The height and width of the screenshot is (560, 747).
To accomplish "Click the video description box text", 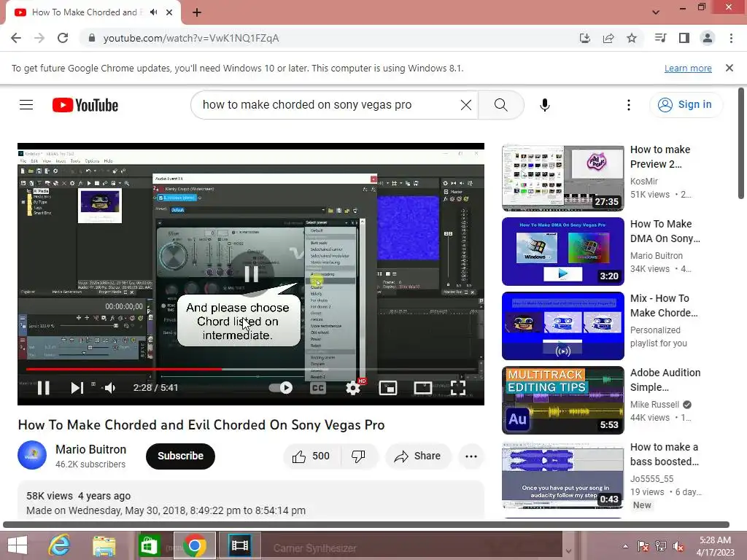I will coord(166,510).
